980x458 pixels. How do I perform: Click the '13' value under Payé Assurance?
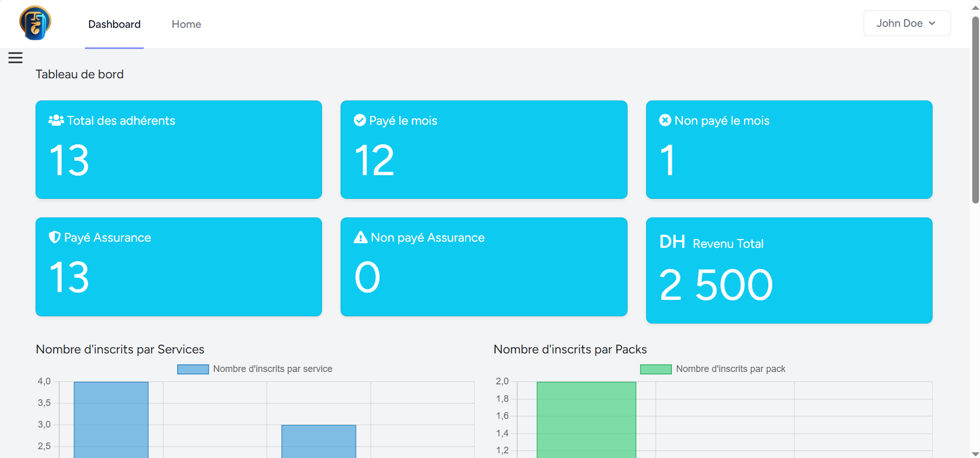click(69, 277)
